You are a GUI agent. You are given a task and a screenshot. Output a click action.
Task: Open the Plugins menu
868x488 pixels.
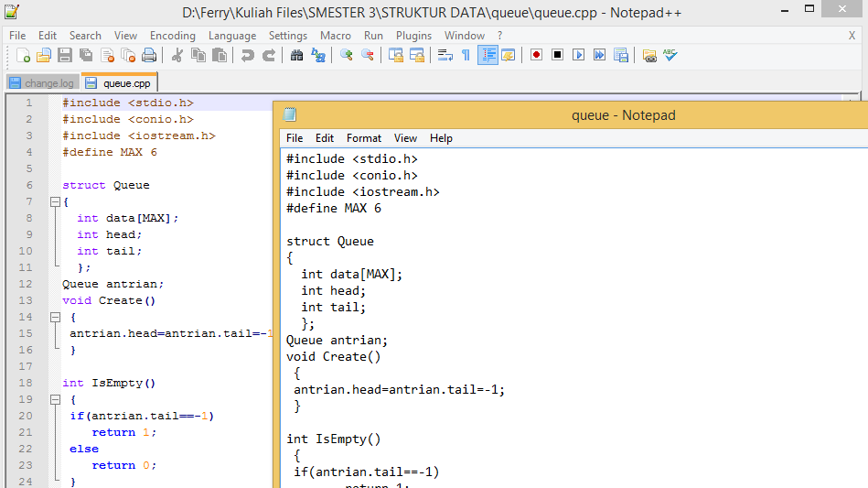[413, 36]
